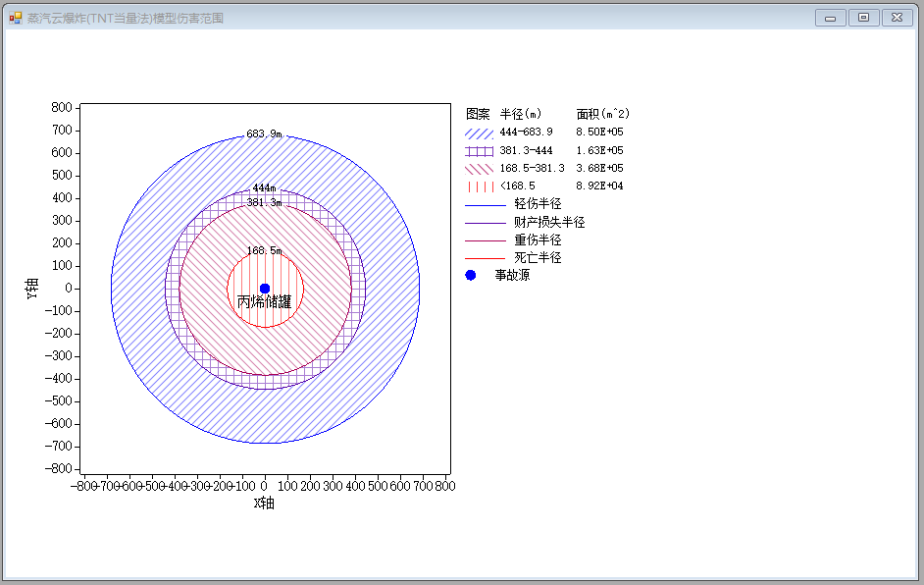Click the 100 tick label on the X axis
924x585 pixels.
pos(287,486)
